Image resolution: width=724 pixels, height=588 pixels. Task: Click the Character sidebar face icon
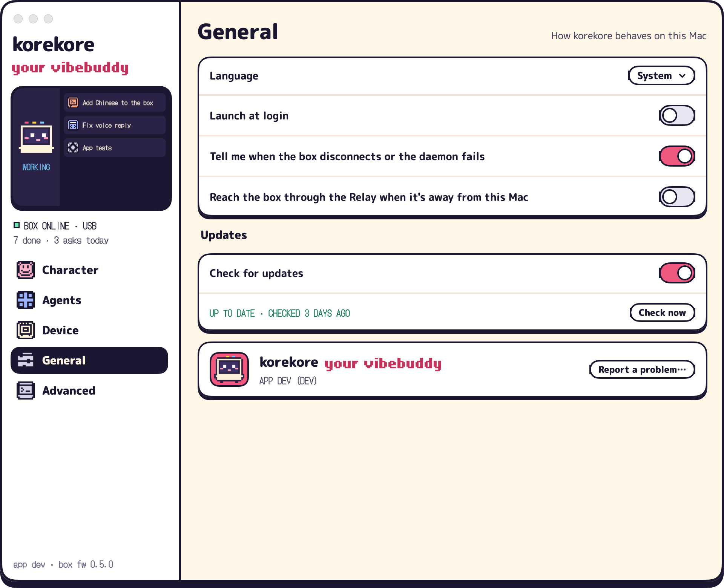(26, 270)
